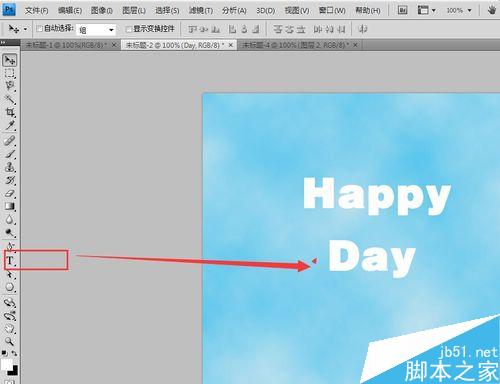Distribute right edges in options bar
Viewport: 500px width, 384px height.
[x=341, y=30]
